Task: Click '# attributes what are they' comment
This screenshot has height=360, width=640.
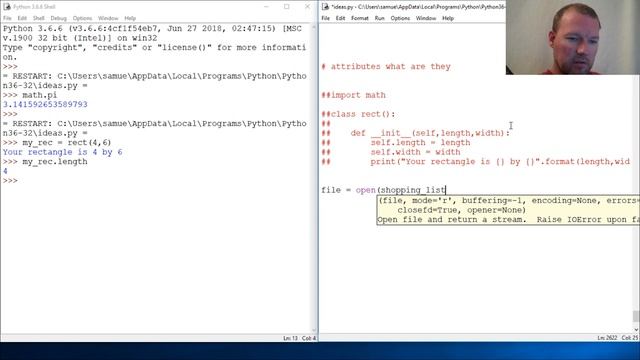Action: click(x=386, y=67)
